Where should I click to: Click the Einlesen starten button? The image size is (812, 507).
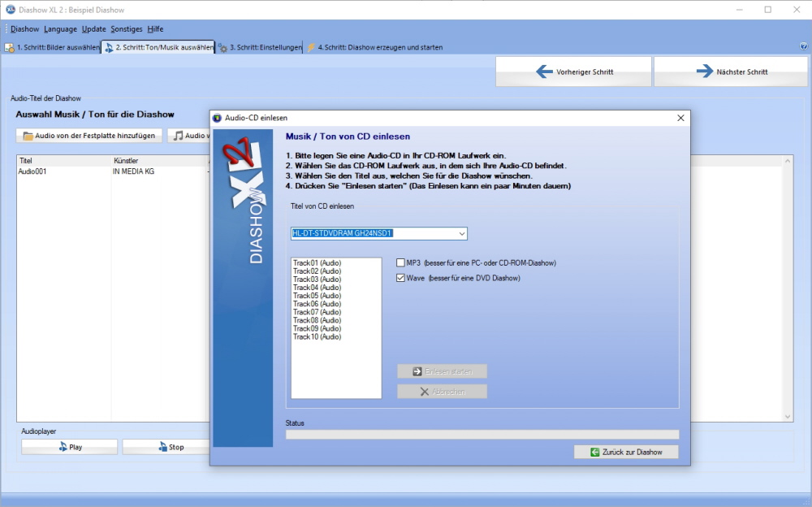click(442, 371)
